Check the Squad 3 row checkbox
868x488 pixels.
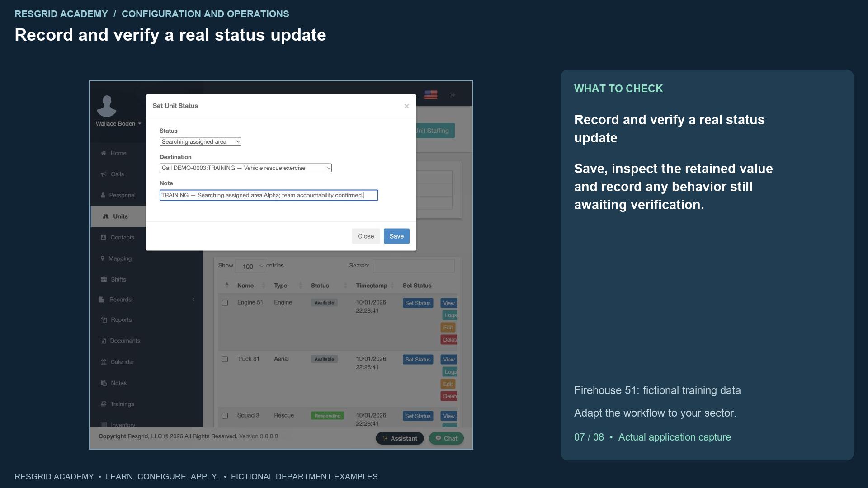pos(225,416)
